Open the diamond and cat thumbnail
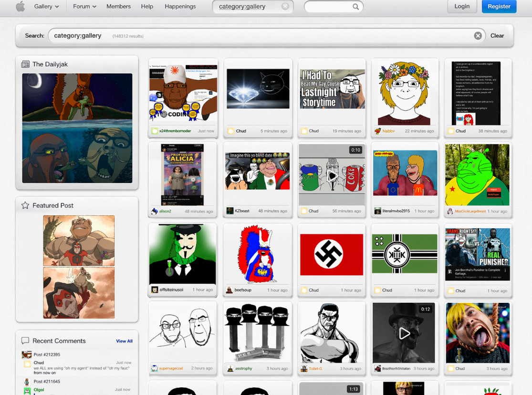 click(x=258, y=89)
